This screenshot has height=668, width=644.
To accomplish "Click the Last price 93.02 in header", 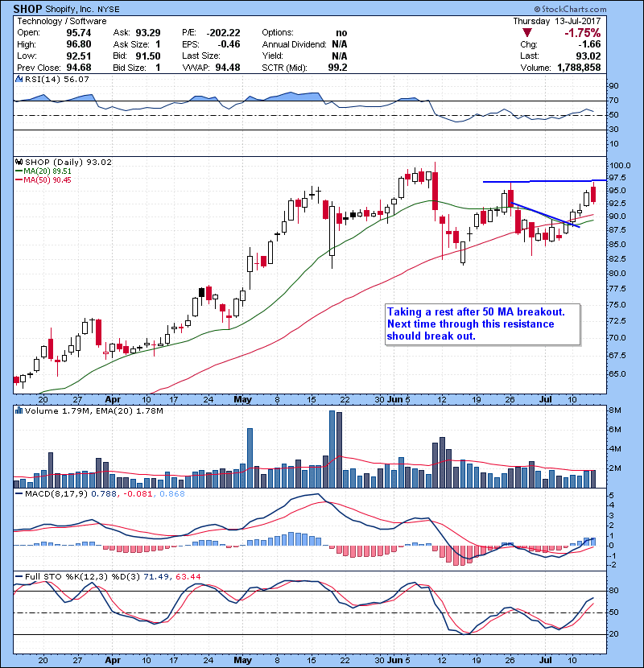I will click(x=588, y=56).
